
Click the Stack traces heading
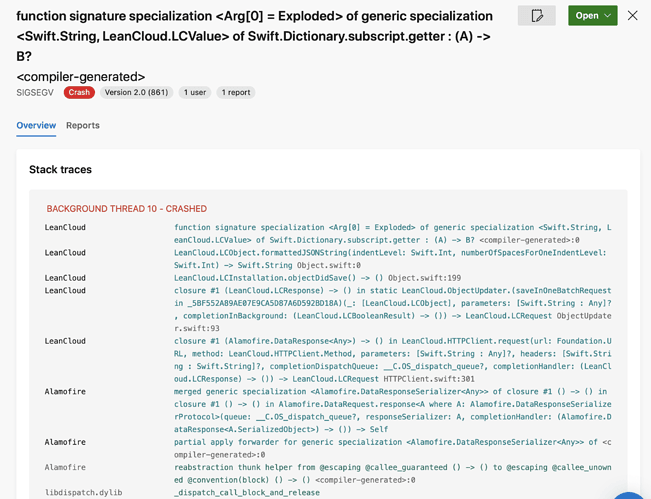pyautogui.click(x=60, y=169)
